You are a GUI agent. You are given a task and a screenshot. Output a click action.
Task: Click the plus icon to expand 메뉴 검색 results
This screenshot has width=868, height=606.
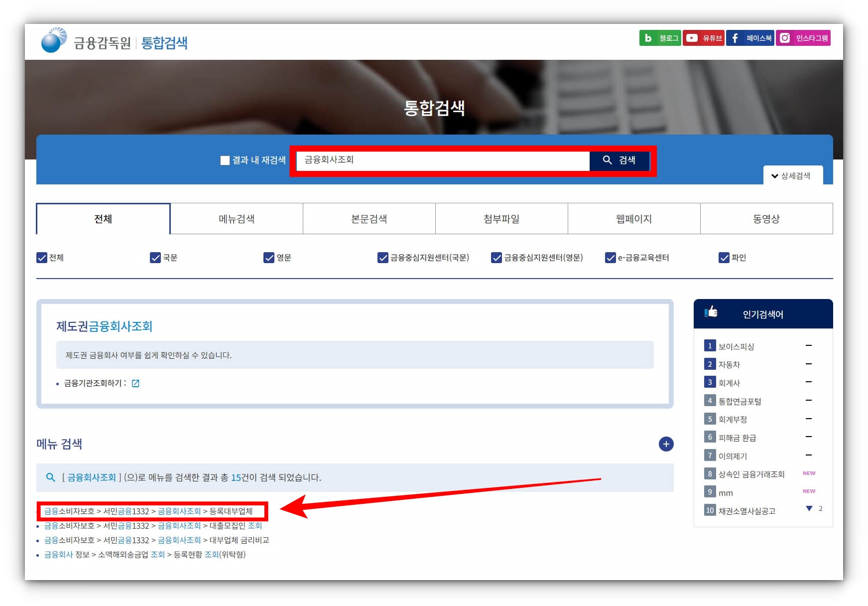[x=666, y=444]
